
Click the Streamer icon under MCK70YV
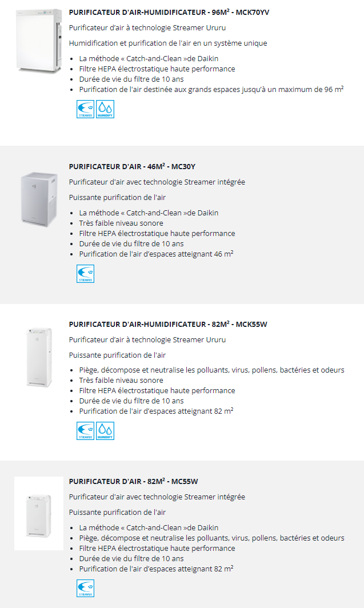click(85, 109)
